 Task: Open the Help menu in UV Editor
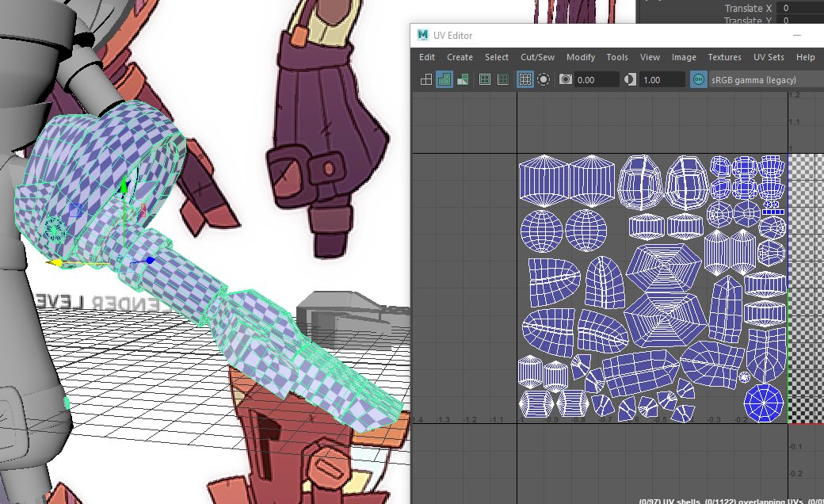tap(805, 57)
